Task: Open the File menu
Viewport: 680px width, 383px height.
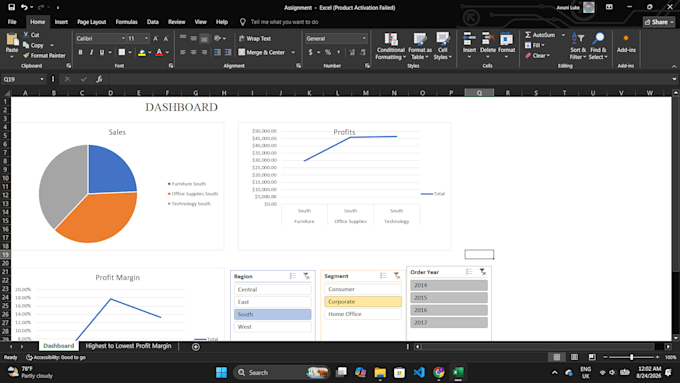Action: click(12, 22)
